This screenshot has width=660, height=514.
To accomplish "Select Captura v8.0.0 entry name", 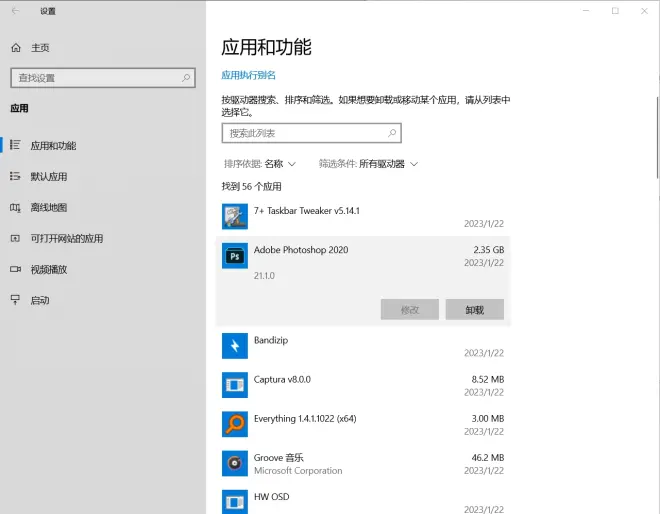I will coord(282,379).
